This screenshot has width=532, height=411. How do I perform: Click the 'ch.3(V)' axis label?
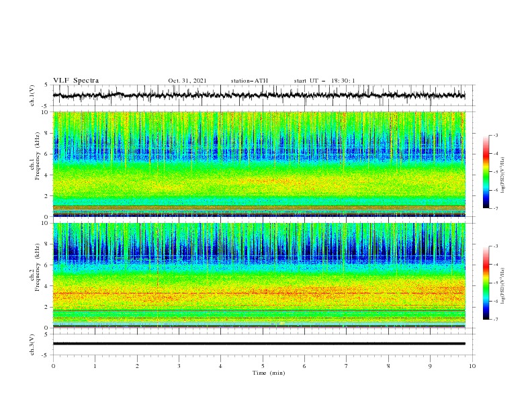pyautogui.click(x=32, y=345)
